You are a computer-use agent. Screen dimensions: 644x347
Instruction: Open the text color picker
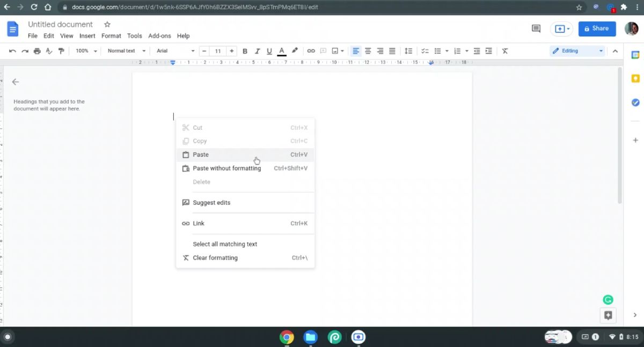281,50
